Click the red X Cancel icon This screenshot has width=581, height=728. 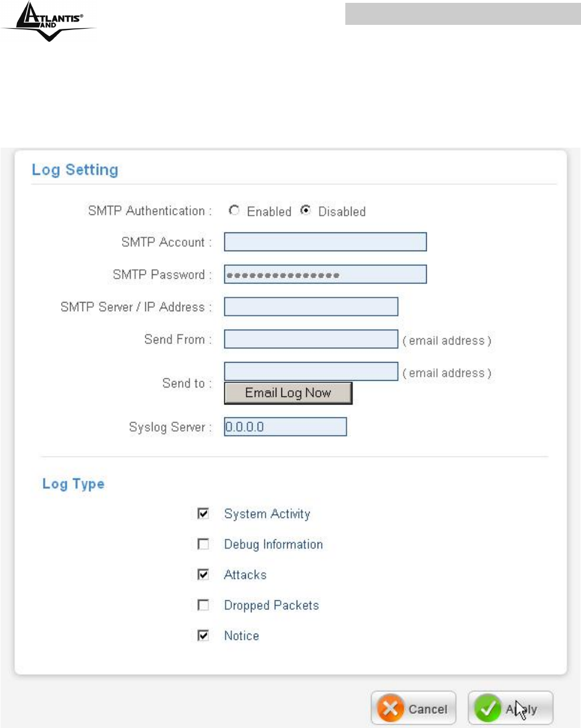click(x=391, y=708)
